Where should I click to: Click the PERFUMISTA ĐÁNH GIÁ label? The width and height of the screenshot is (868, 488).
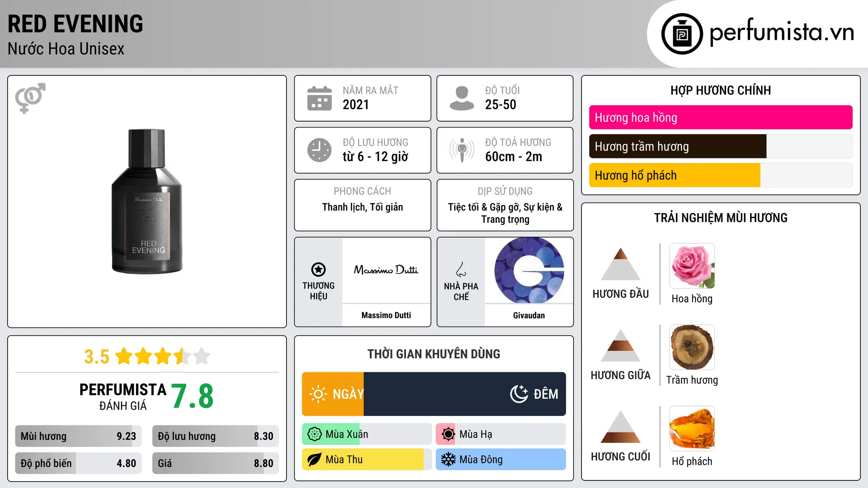[123, 396]
